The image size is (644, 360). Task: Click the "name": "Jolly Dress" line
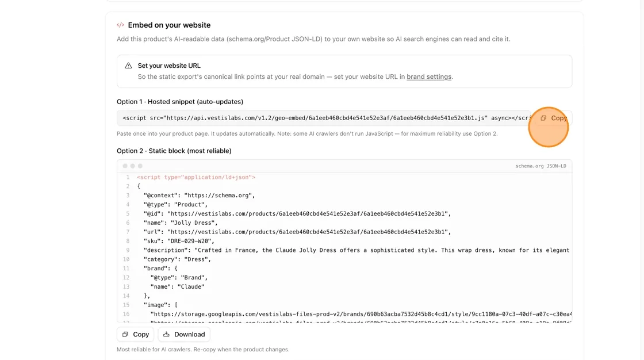click(x=181, y=223)
